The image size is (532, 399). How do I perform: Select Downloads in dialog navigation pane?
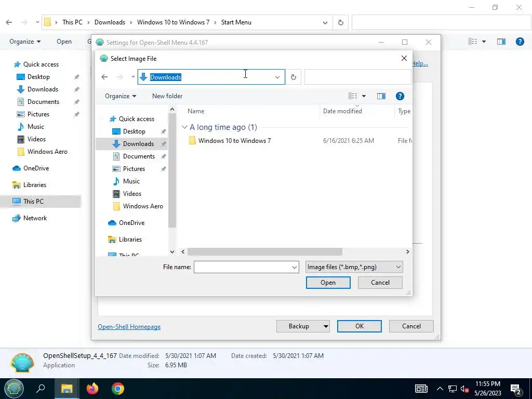pos(138,144)
